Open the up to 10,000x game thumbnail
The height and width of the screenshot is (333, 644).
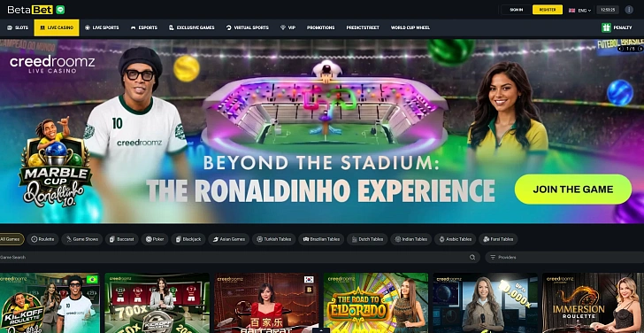tap(485, 303)
